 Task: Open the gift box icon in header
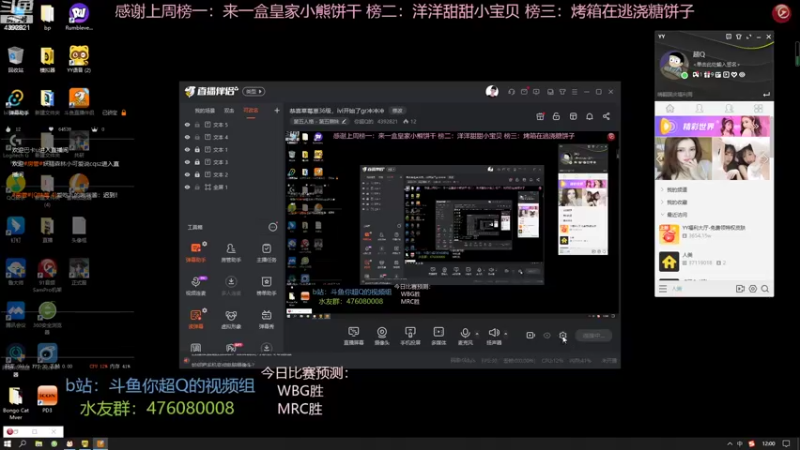point(540,116)
